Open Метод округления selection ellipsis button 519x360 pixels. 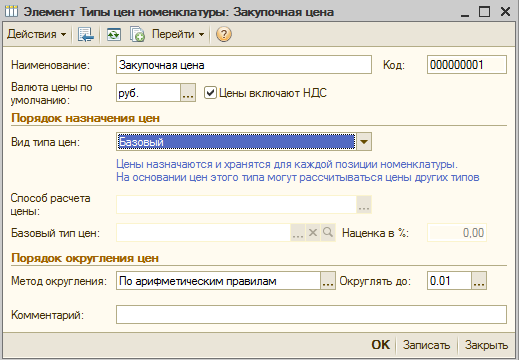(x=328, y=281)
